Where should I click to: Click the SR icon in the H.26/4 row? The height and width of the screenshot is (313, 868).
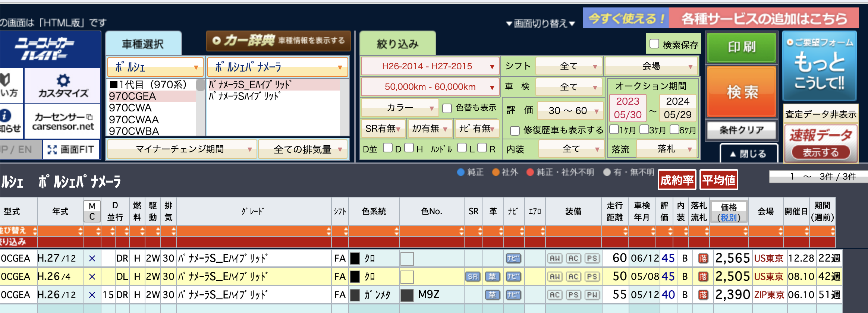pyautogui.click(x=473, y=276)
